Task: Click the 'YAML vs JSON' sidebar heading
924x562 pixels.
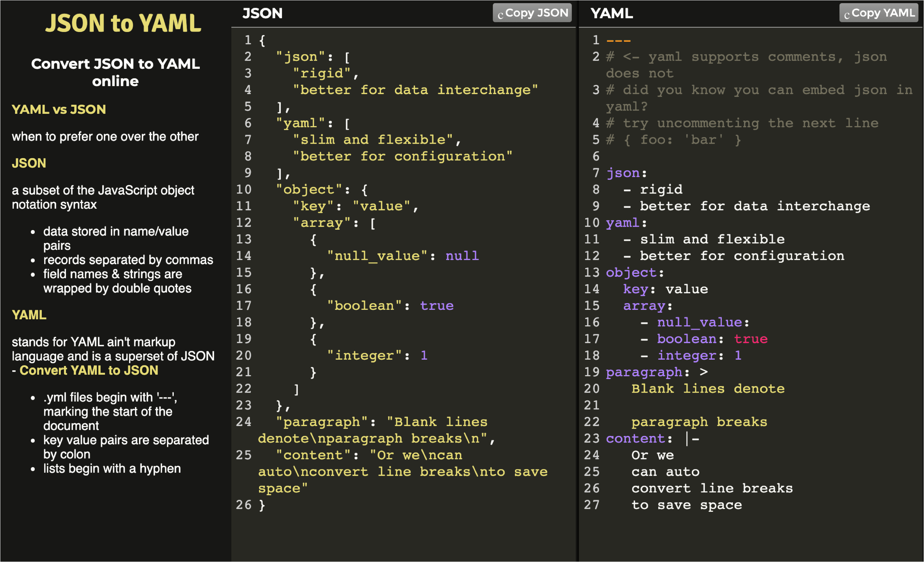Action: (x=59, y=109)
